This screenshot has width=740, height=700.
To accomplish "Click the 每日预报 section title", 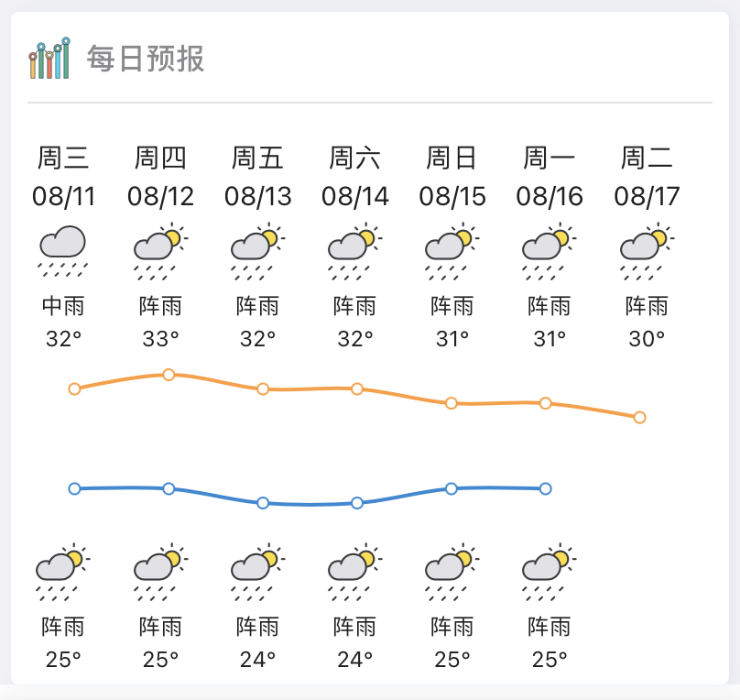I will coord(146,59).
